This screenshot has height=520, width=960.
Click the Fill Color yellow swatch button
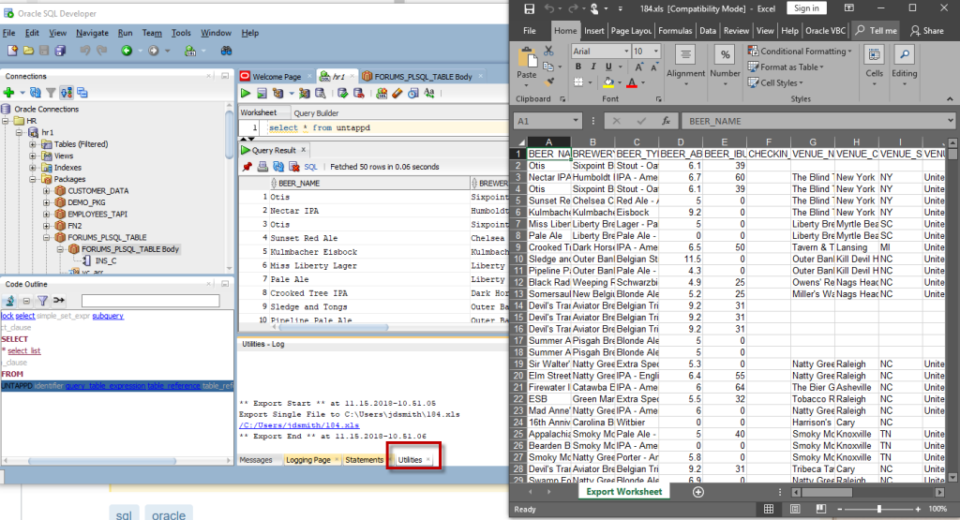[609, 83]
